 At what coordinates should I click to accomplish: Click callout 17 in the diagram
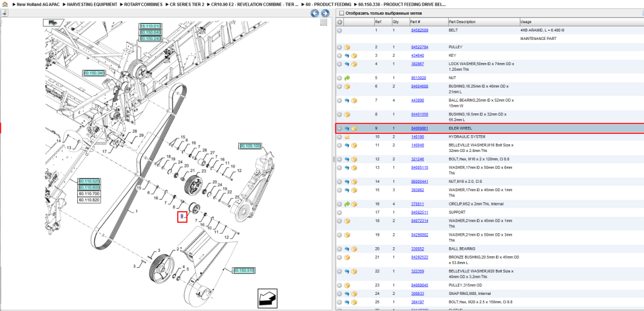(x=105, y=151)
